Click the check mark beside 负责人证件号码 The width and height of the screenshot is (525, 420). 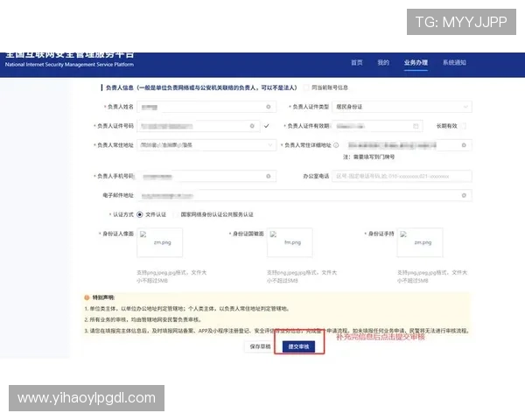(x=267, y=126)
